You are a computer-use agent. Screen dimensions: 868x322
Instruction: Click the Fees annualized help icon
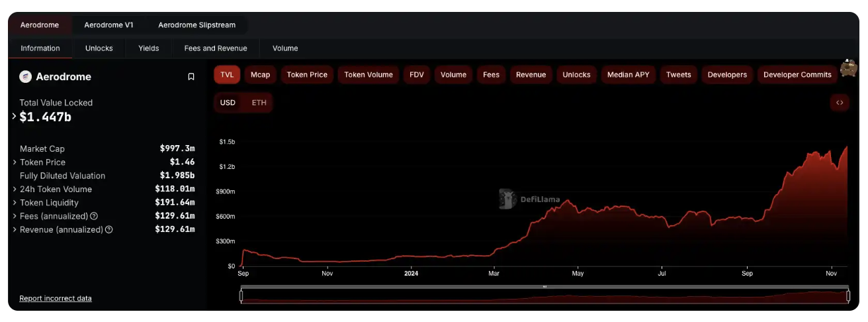click(94, 216)
